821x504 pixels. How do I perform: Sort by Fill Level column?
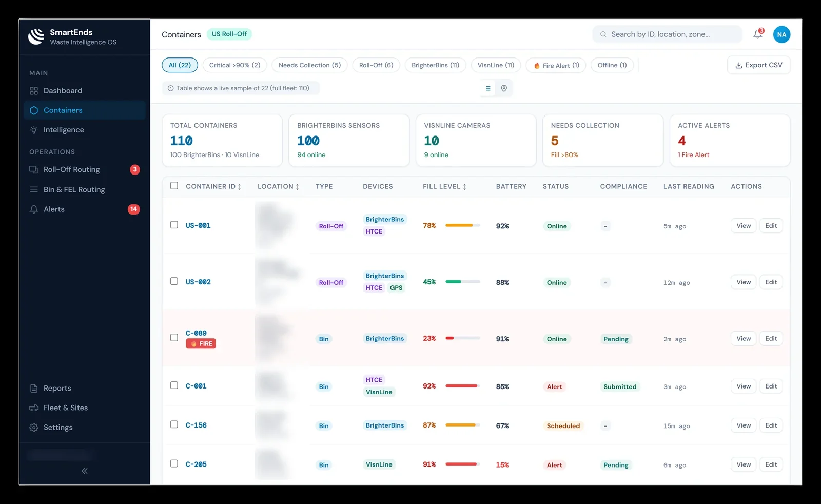point(444,186)
